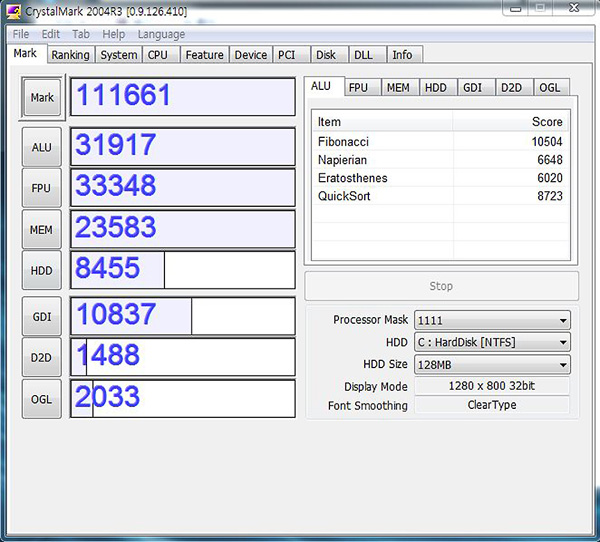Image resolution: width=600 pixels, height=542 pixels.
Task: Open the Edit menu
Action: 51,34
